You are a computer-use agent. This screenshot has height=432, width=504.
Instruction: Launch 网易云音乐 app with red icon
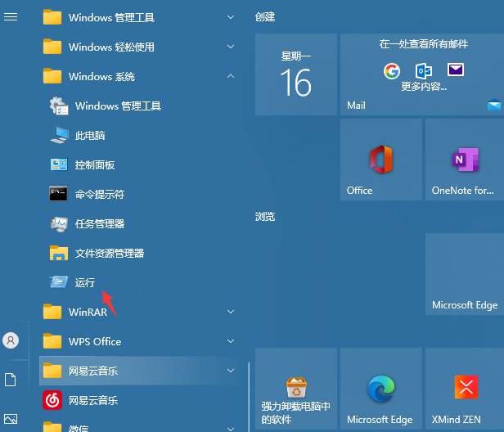point(92,400)
